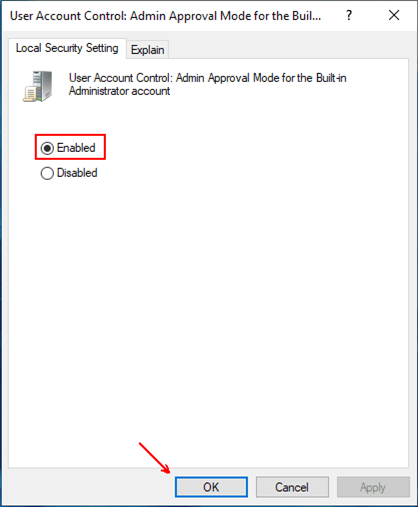This screenshot has width=418, height=507.
Task: Open the Local Security Setting tab
Action: pos(67,48)
